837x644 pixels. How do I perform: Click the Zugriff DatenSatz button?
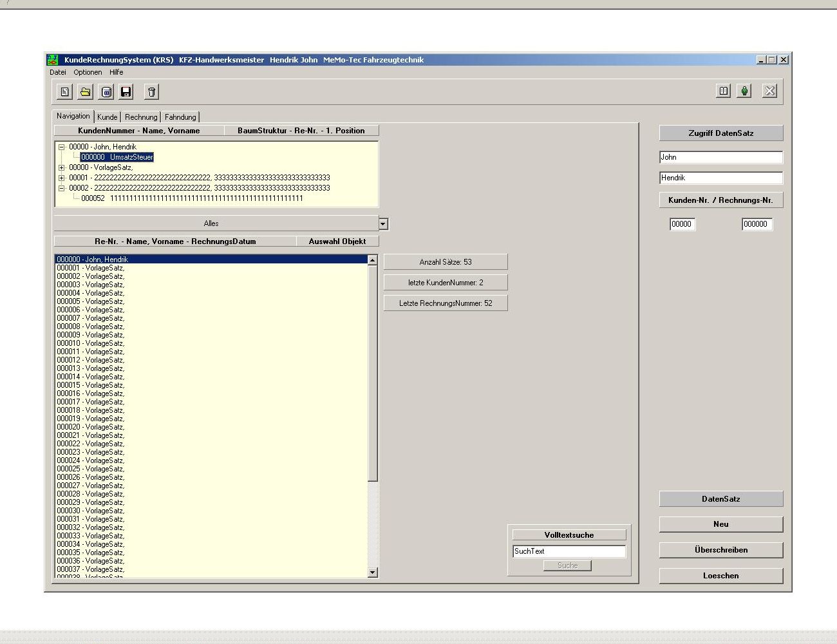pyautogui.click(x=721, y=133)
